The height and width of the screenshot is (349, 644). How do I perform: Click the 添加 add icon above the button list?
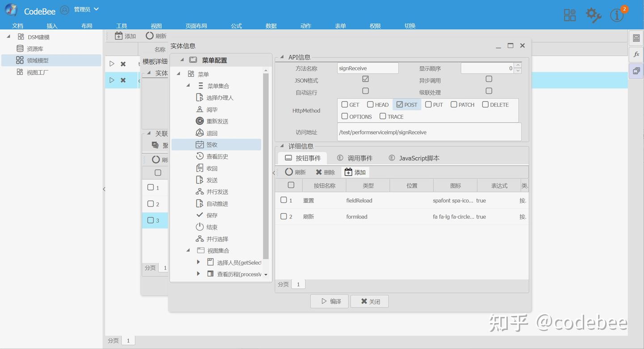[347, 172]
